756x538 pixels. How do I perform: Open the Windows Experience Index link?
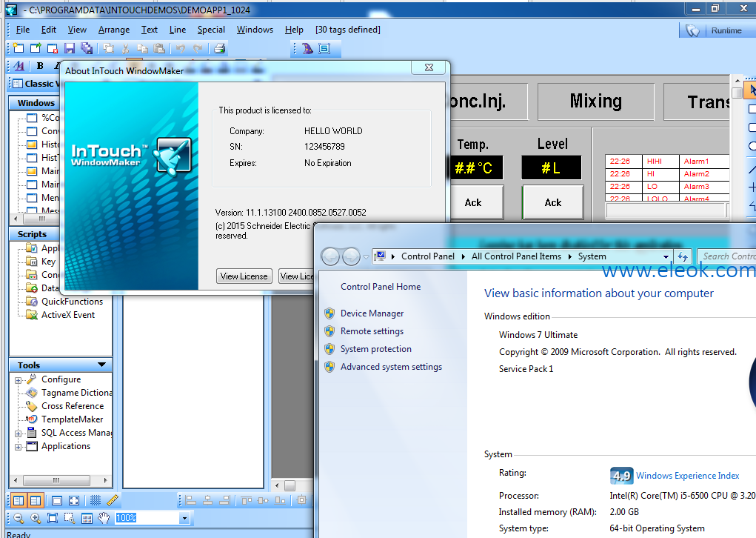point(688,476)
